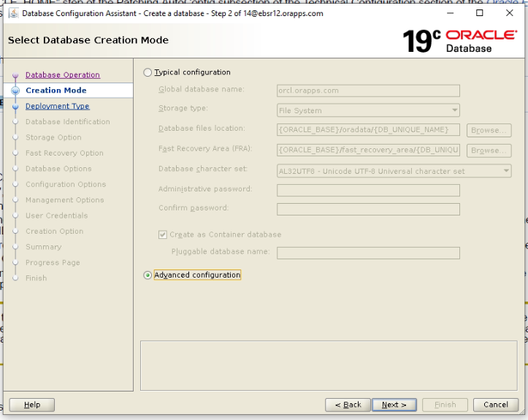Click the Deployment Type step bullet icon

click(15, 107)
